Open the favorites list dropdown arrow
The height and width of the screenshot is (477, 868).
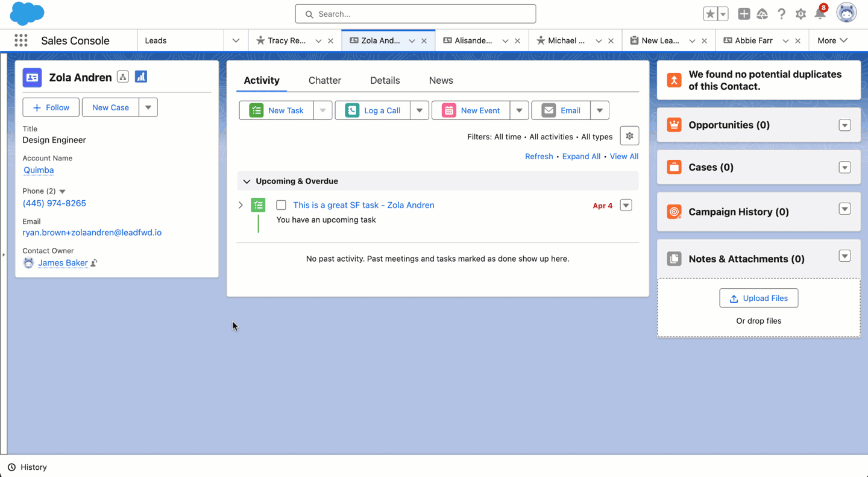click(723, 14)
